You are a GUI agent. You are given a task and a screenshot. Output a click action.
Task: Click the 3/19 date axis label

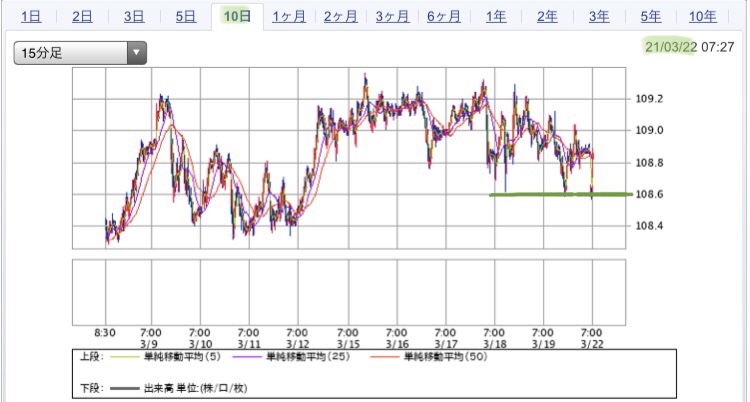[543, 345]
